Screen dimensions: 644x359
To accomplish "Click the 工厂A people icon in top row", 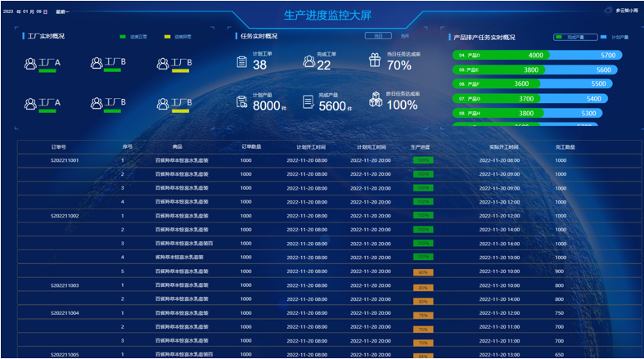I will [31, 63].
